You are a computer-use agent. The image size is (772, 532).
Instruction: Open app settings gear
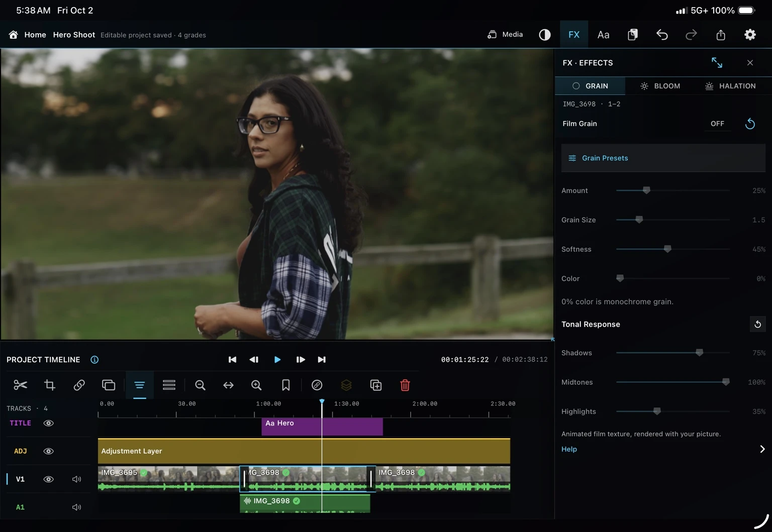click(x=750, y=35)
